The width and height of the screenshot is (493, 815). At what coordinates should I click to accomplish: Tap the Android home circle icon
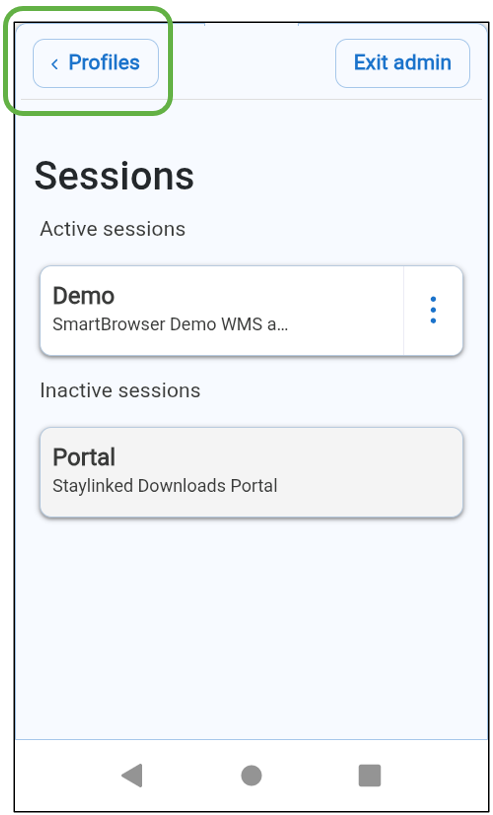tap(251, 775)
